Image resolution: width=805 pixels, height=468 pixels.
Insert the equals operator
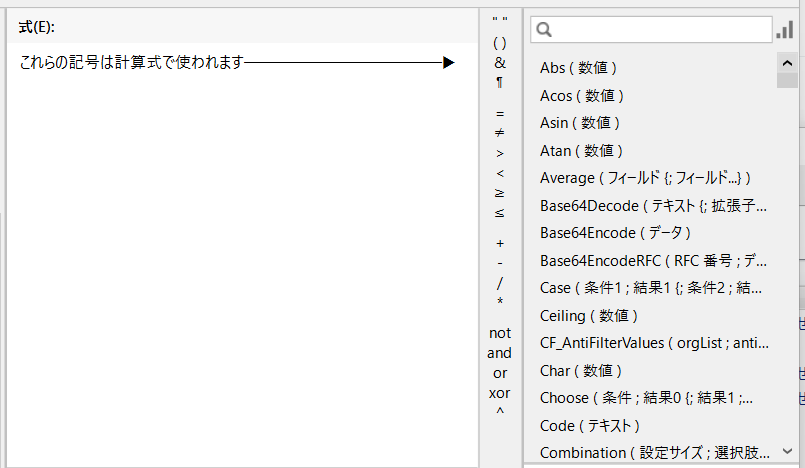pos(500,114)
